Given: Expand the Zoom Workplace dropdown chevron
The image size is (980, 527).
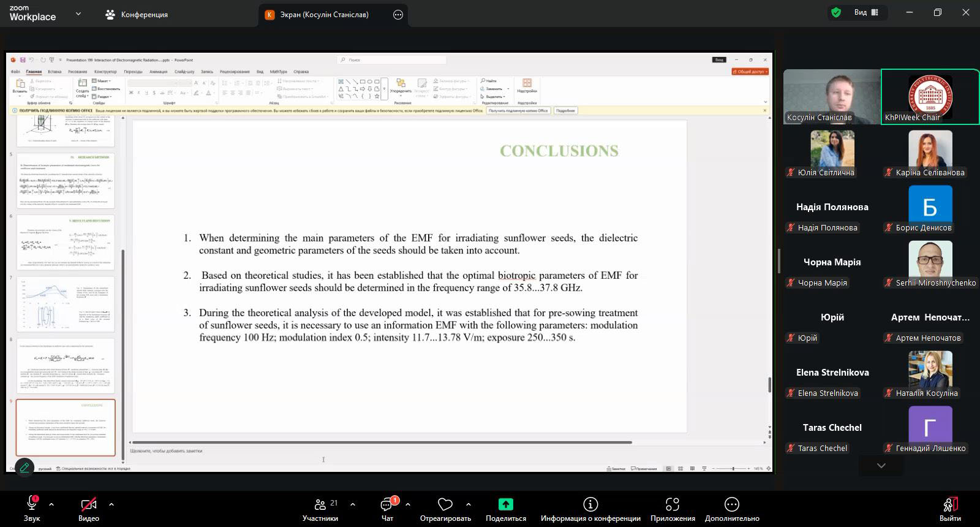Looking at the screenshot, I should [78, 13].
